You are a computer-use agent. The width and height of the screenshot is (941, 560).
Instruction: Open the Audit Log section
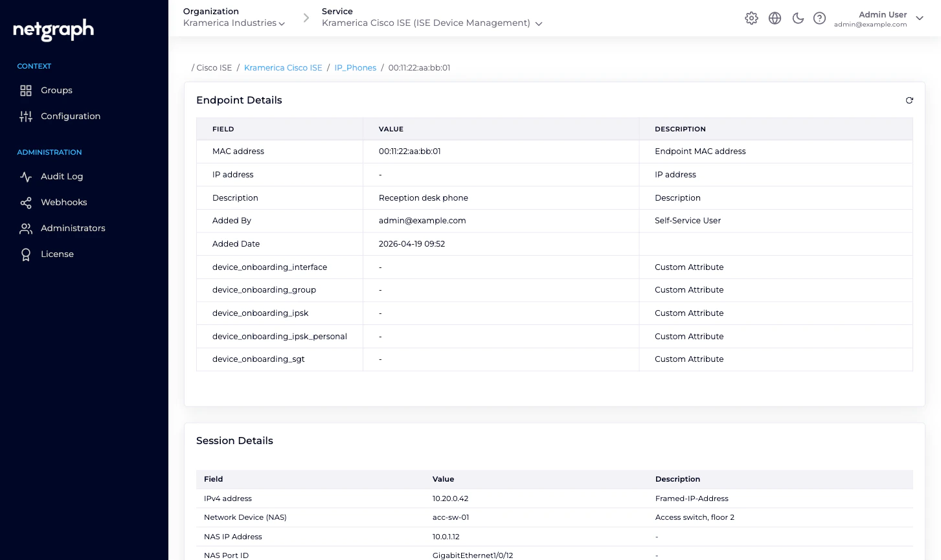tap(62, 176)
